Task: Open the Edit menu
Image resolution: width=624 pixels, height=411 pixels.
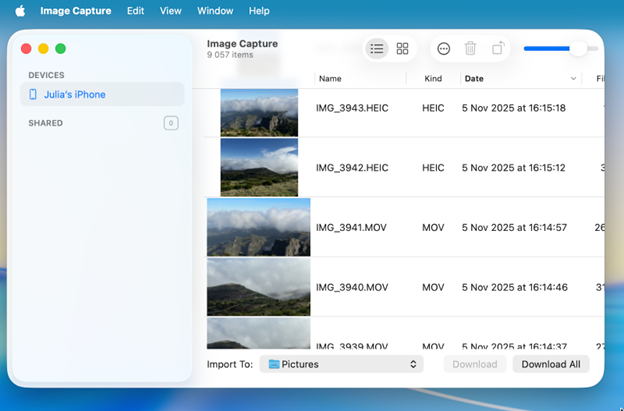Action: pos(135,11)
